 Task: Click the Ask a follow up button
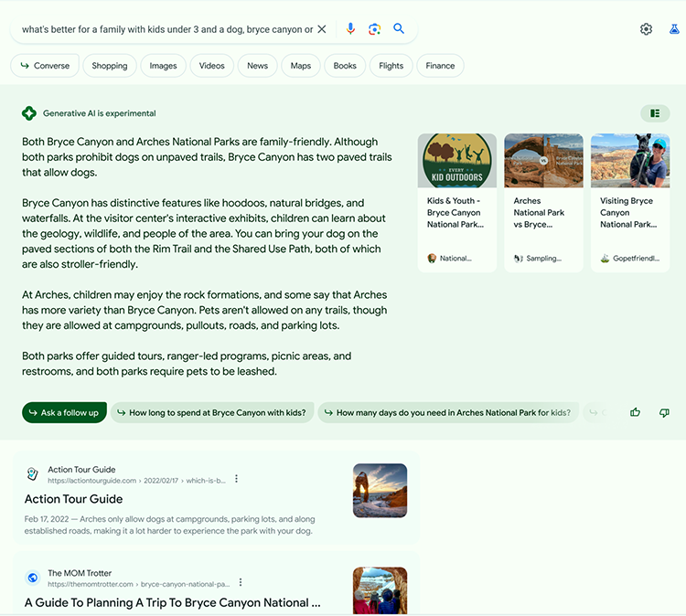coord(64,412)
